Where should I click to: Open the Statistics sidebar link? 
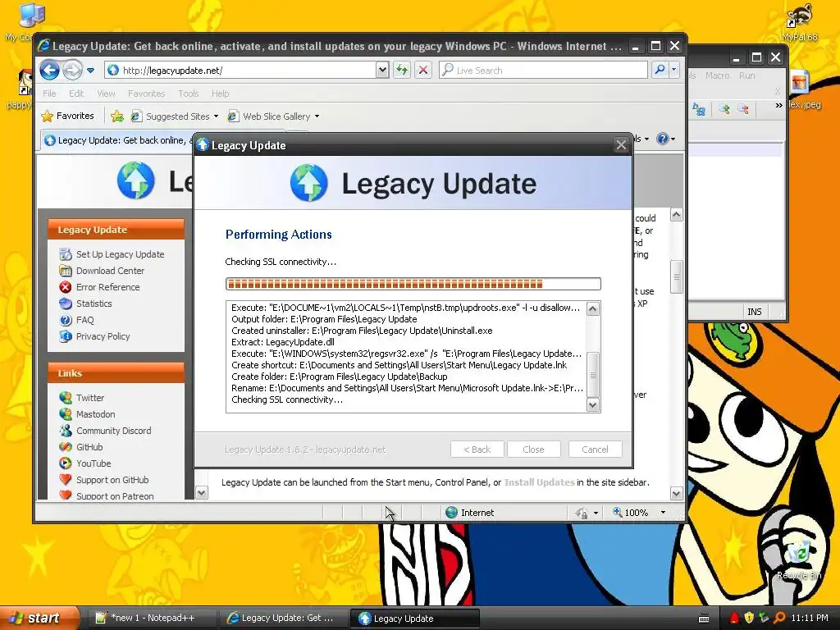point(94,304)
